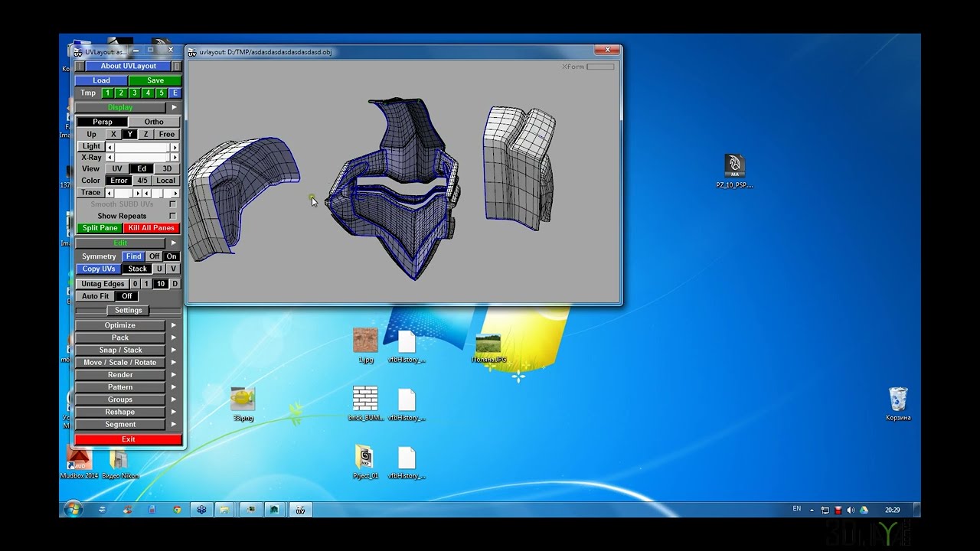Select the Prject_01 desktop file icon
The image size is (980, 551).
[x=365, y=462]
